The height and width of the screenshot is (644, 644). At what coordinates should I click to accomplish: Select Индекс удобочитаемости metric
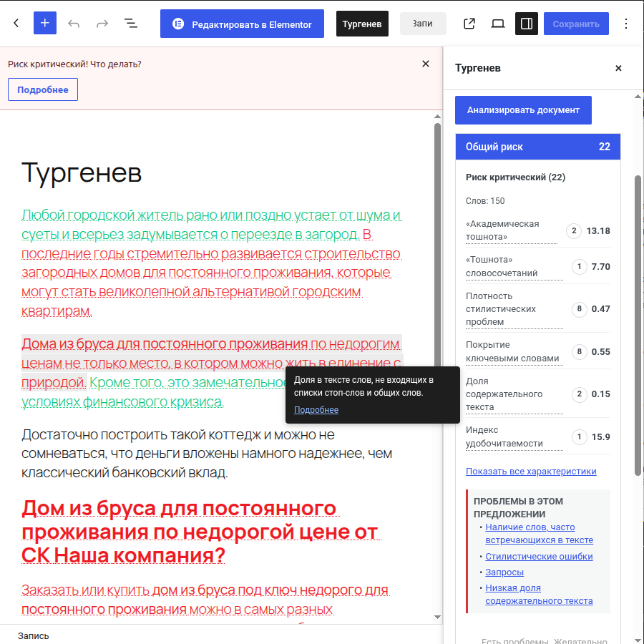coord(514,436)
